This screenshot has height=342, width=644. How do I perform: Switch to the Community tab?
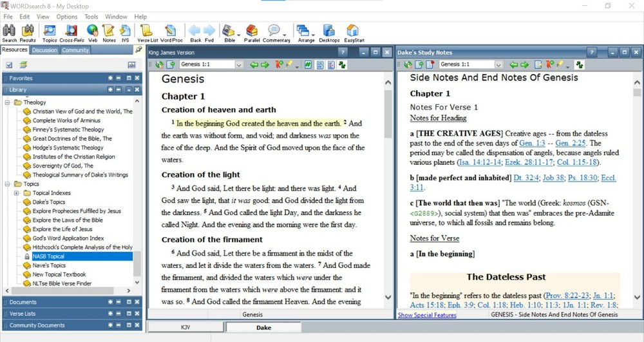click(x=75, y=50)
